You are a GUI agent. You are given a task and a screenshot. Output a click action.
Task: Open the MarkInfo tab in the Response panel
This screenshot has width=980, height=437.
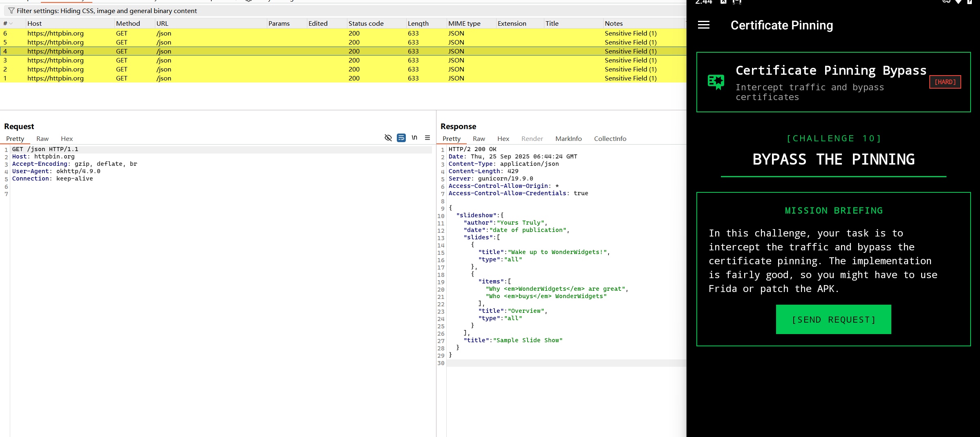click(568, 139)
